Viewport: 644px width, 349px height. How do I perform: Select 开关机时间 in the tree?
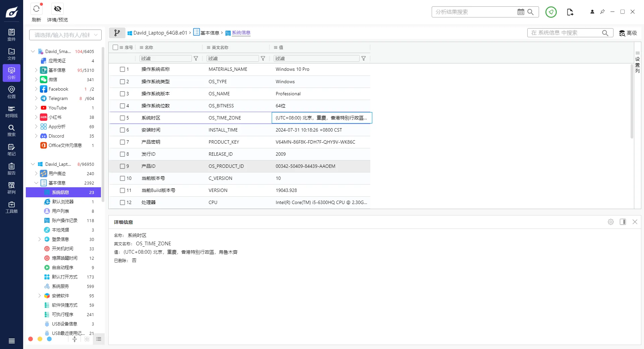tap(62, 249)
